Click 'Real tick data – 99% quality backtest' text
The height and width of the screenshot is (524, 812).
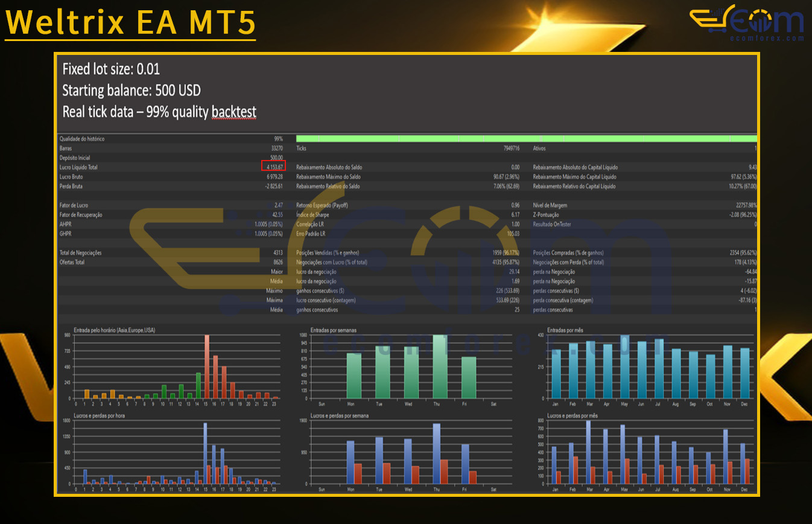click(x=159, y=112)
